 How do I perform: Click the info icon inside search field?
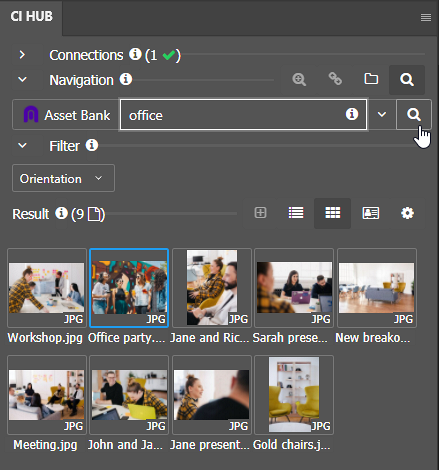(x=352, y=114)
